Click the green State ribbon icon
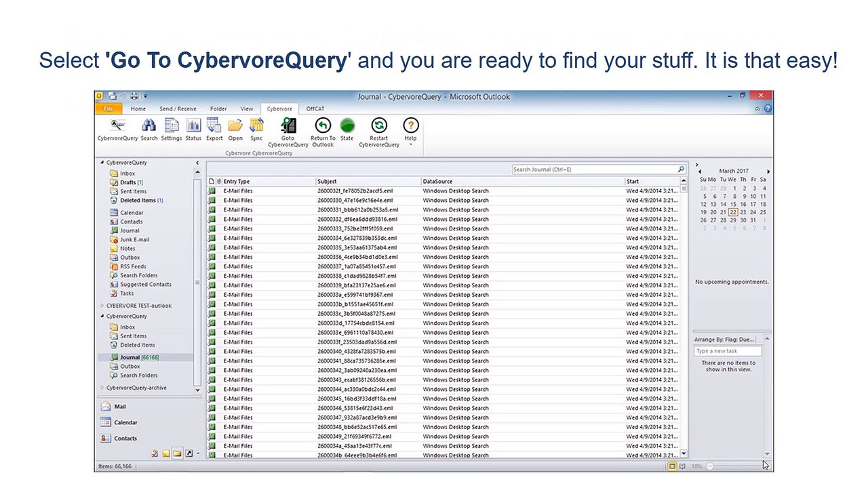Viewport: 868px width, 488px height. (x=347, y=125)
